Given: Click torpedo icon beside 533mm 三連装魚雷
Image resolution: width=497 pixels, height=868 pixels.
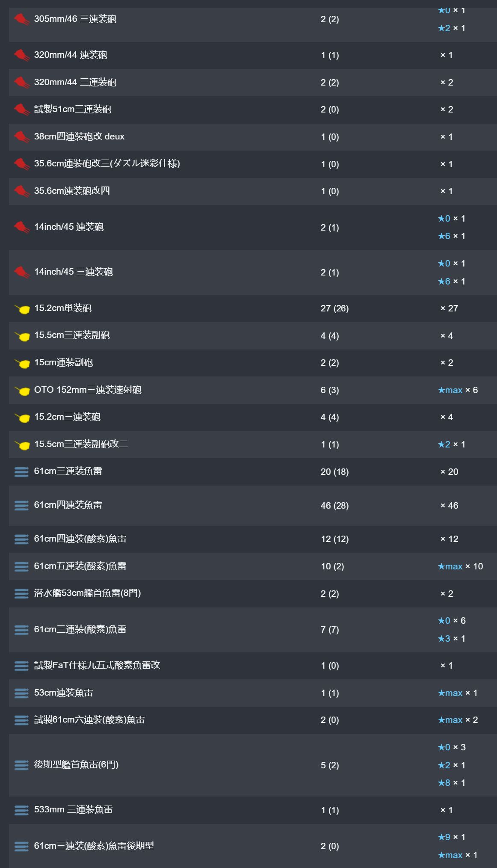Looking at the screenshot, I should [x=21, y=810].
